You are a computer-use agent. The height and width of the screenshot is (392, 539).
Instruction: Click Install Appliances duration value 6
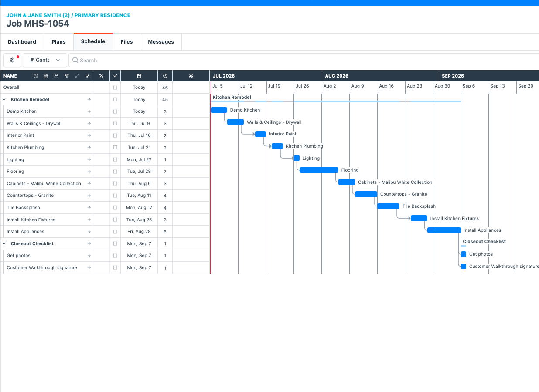tap(165, 232)
